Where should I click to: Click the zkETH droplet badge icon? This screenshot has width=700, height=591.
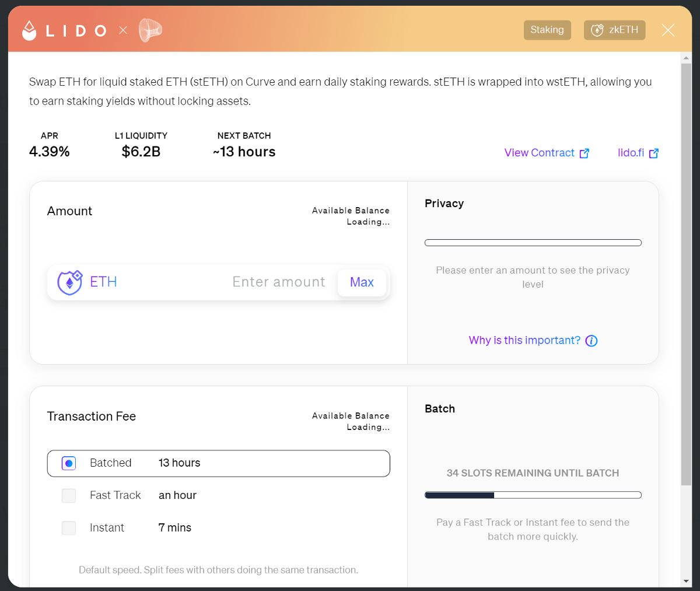point(597,30)
